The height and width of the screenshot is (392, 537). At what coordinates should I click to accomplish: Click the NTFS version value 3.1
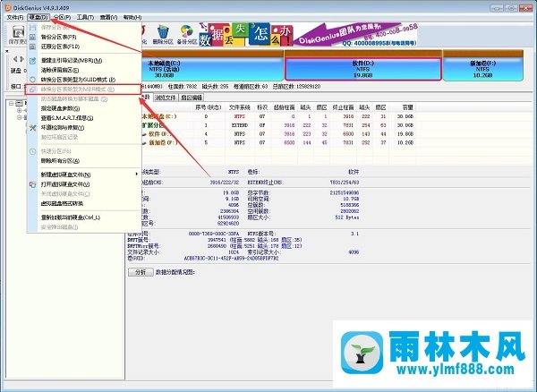[354, 234]
